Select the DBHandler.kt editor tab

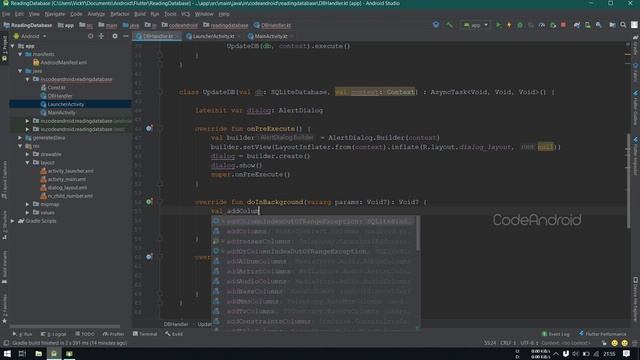click(x=158, y=36)
